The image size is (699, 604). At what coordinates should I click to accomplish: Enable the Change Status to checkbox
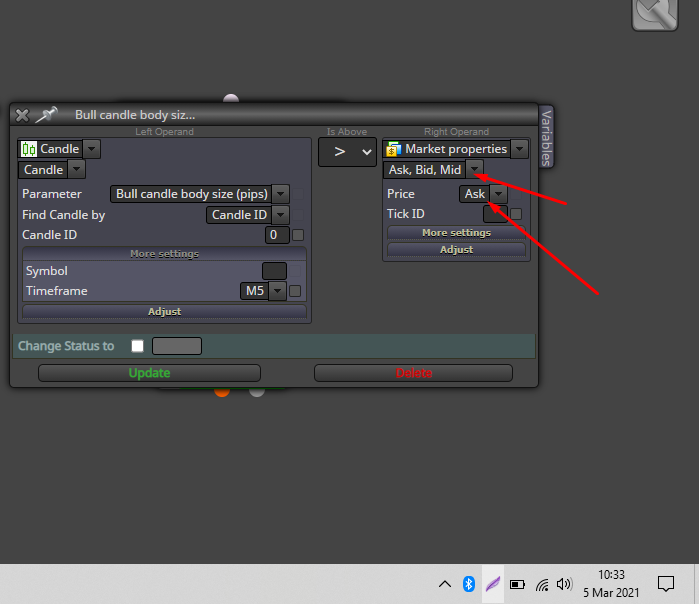coord(138,346)
